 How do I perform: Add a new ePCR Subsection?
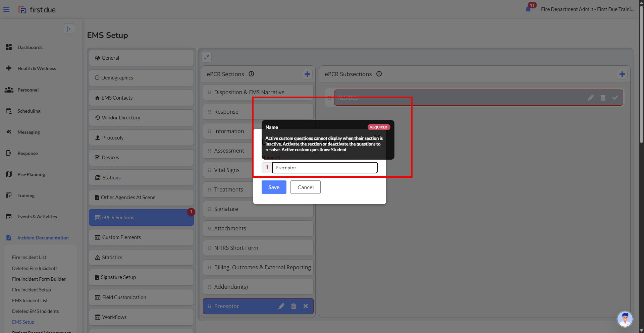622,74
